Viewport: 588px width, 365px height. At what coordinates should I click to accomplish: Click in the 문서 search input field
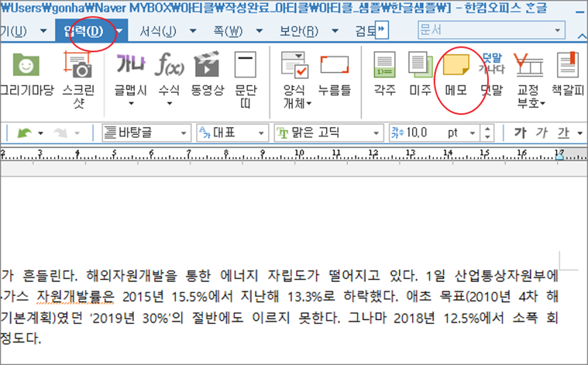[485, 31]
